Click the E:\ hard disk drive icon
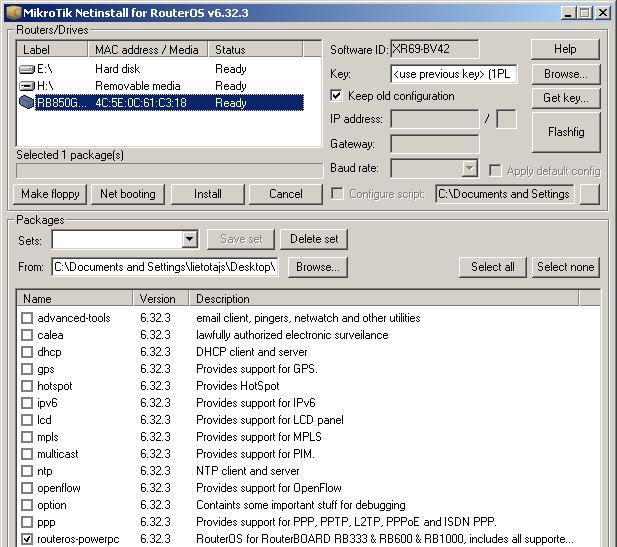Screen dimensions: 617x547 point(27,70)
